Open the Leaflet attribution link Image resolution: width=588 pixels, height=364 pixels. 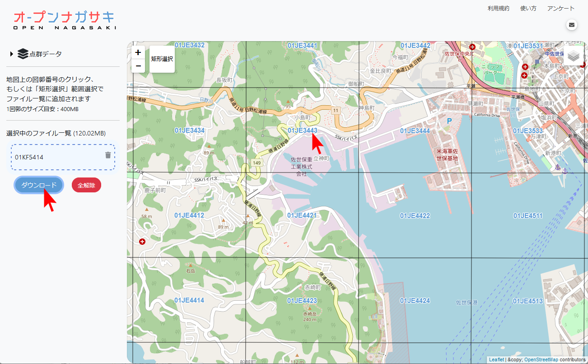pos(496,360)
